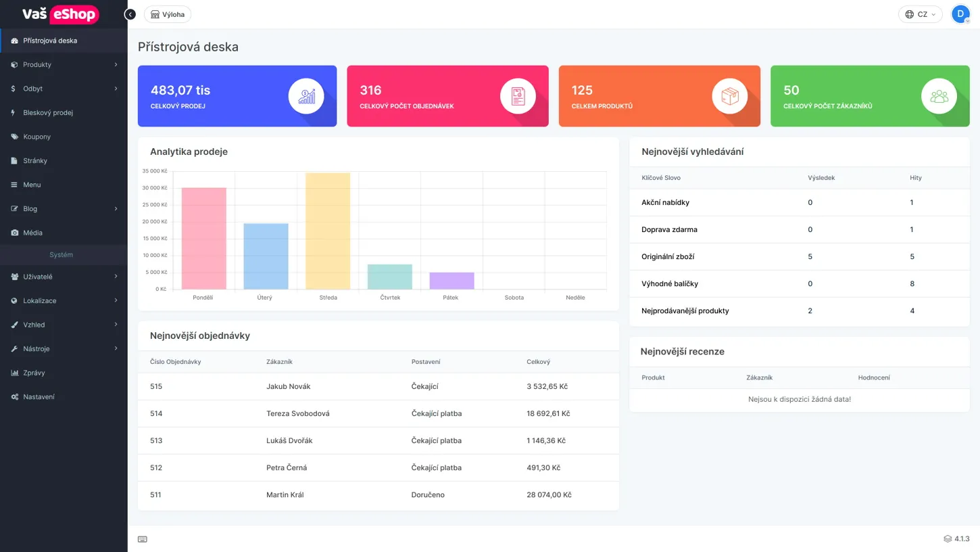Open Nastavení via its gear icon

14,396
